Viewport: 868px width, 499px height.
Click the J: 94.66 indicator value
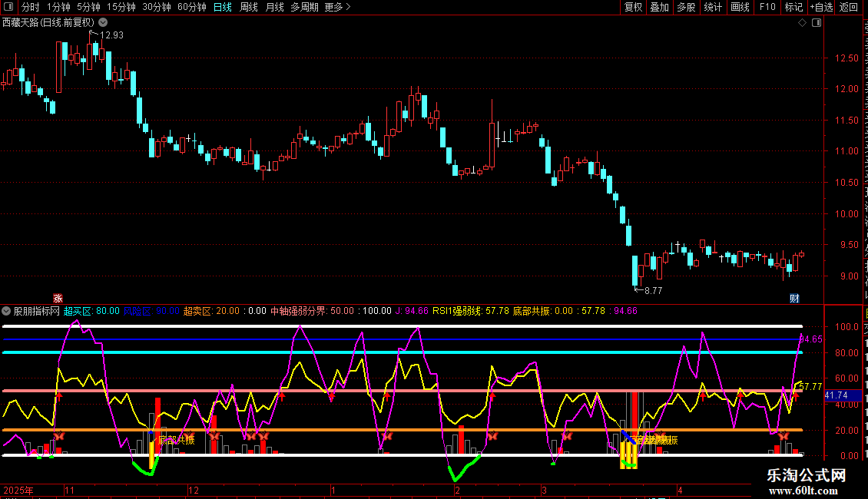click(412, 311)
